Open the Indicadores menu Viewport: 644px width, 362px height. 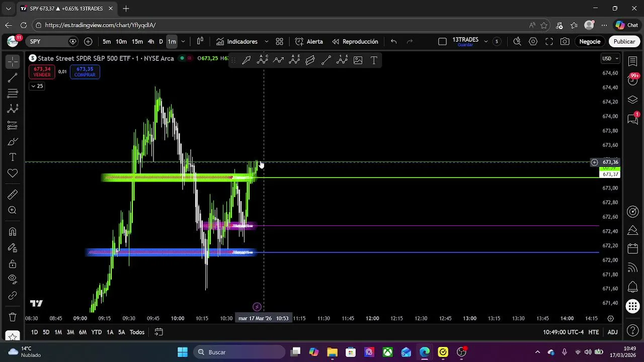pos(237,41)
